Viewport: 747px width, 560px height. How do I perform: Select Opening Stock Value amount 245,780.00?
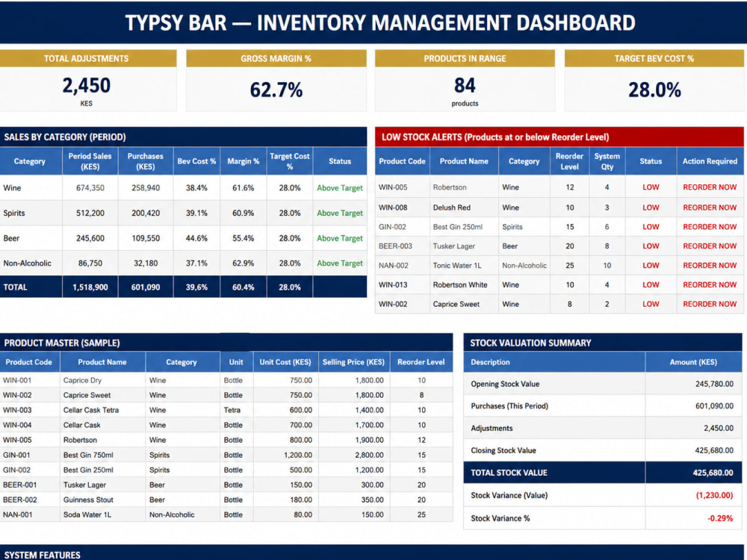point(714,384)
